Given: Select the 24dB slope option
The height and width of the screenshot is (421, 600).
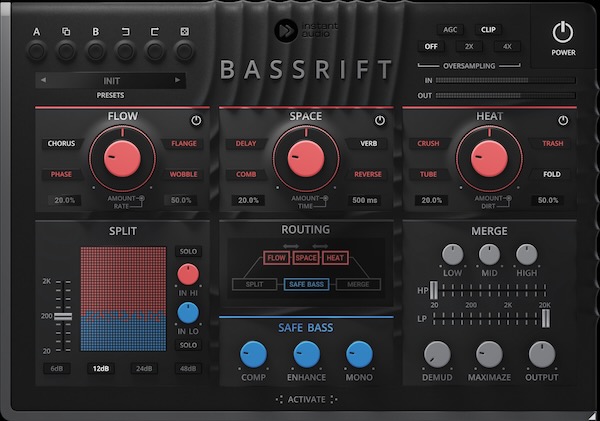Looking at the screenshot, I should 145,368.
